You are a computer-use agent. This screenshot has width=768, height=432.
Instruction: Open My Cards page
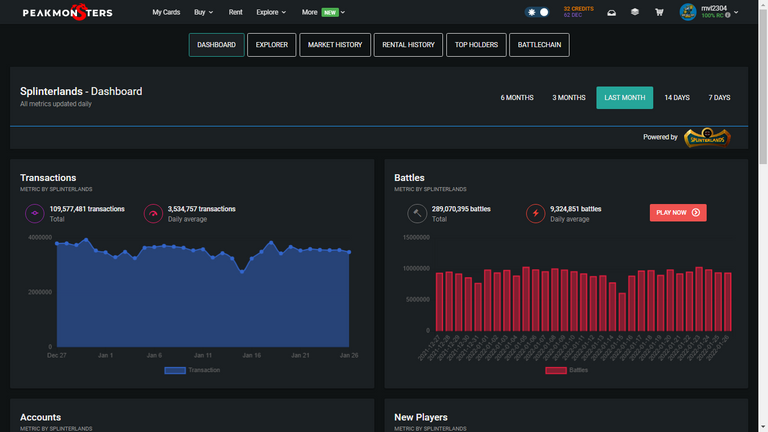(166, 12)
